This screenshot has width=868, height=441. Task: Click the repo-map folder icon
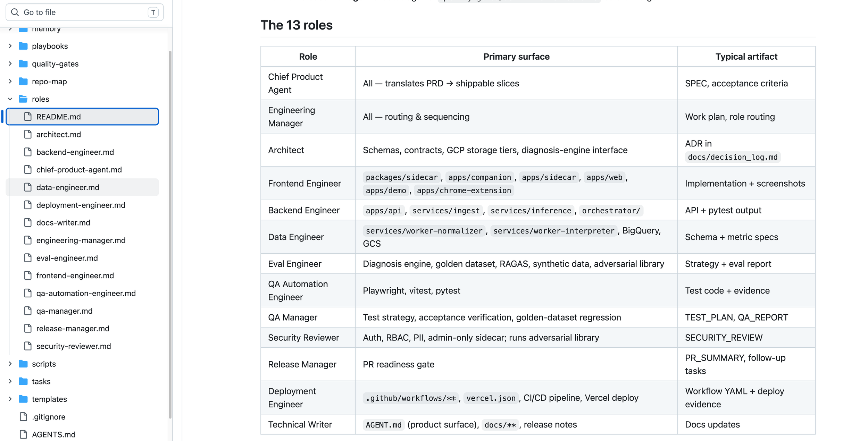coord(23,81)
